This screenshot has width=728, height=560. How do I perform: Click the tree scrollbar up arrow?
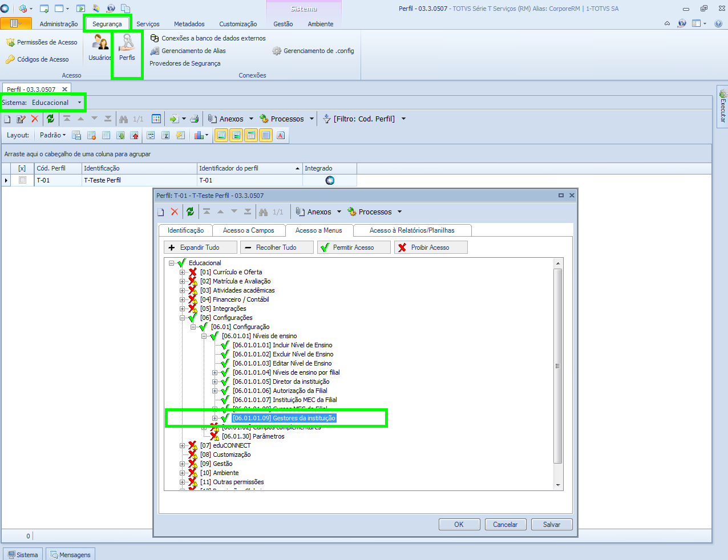tap(558, 263)
